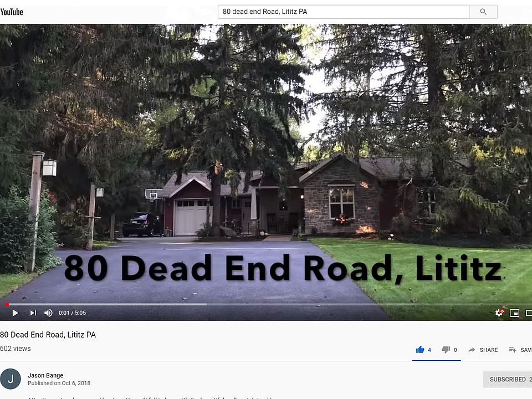This screenshot has height=399, width=532.
Task: Skip to next video icon
Action: (33, 313)
